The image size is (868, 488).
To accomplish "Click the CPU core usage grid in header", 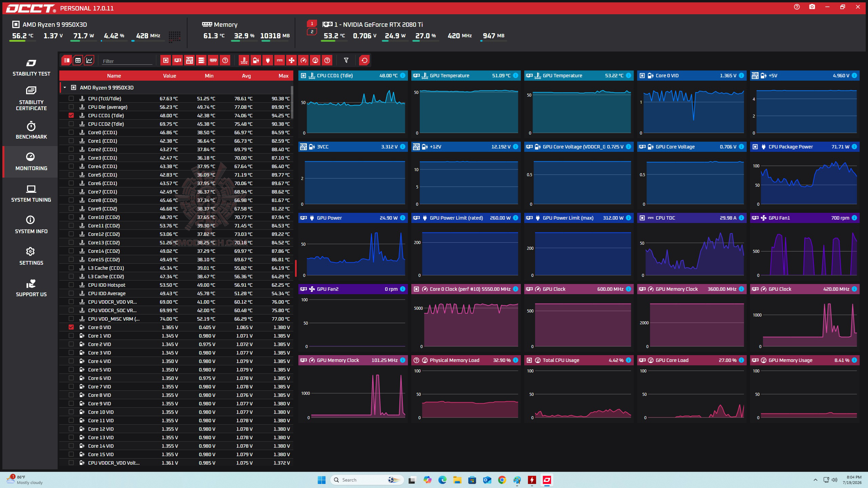I will 175,36.
